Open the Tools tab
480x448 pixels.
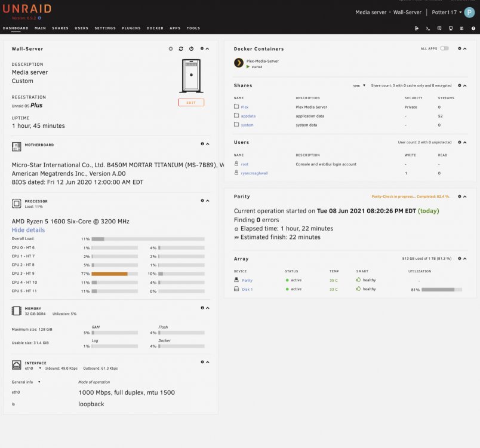(x=193, y=28)
